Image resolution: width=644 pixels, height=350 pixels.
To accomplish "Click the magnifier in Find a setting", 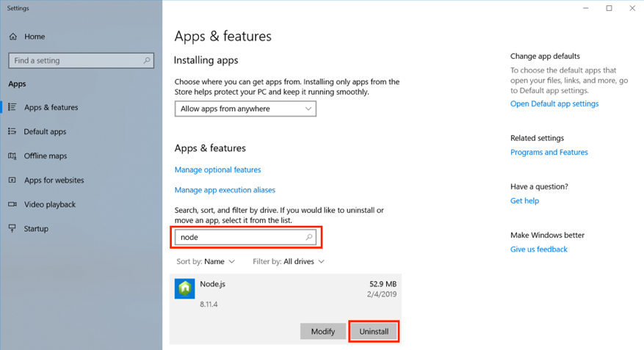I will [x=147, y=60].
